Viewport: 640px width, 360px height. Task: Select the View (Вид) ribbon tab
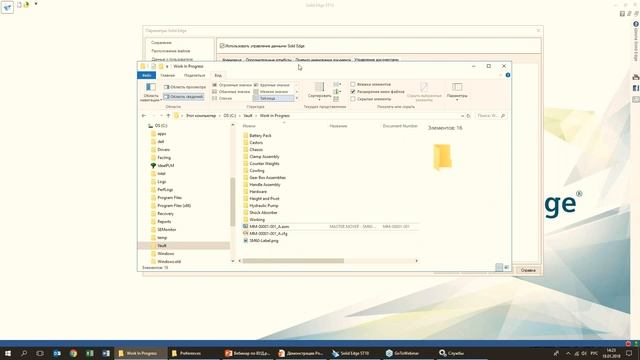click(x=218, y=76)
